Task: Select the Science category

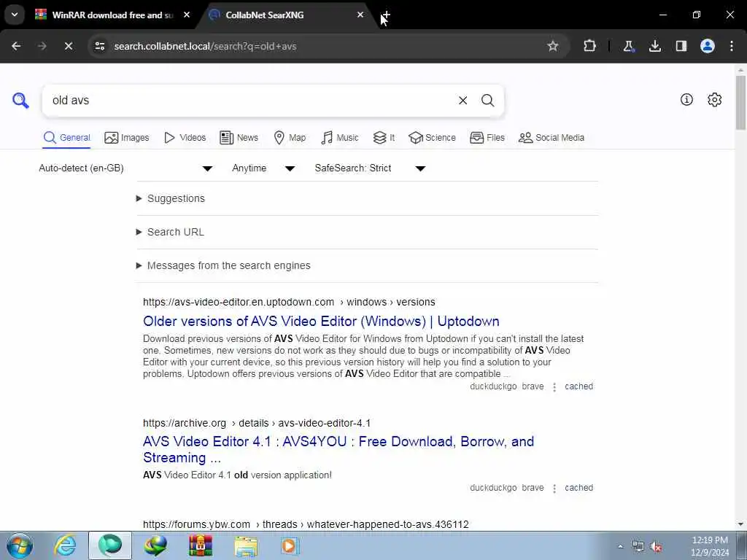Action: (432, 138)
